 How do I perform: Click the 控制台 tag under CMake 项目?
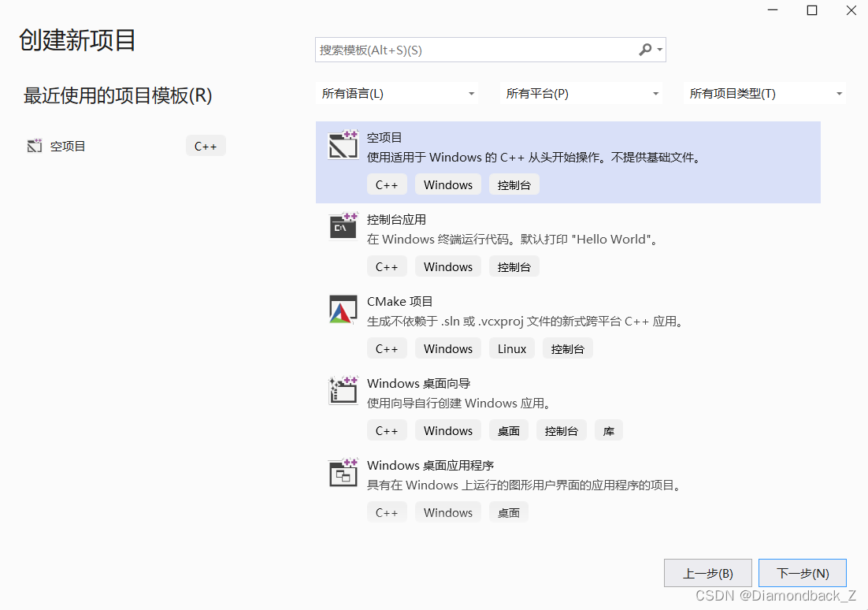click(x=567, y=348)
